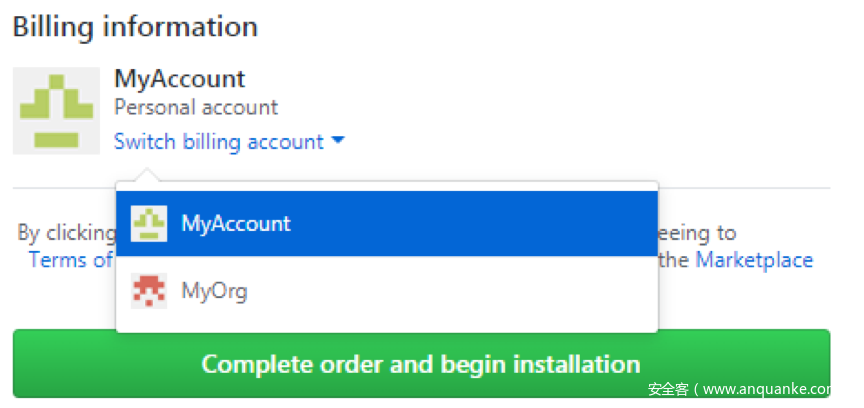Click the red MyOrg avatar icon
864x408 pixels.
click(x=149, y=292)
